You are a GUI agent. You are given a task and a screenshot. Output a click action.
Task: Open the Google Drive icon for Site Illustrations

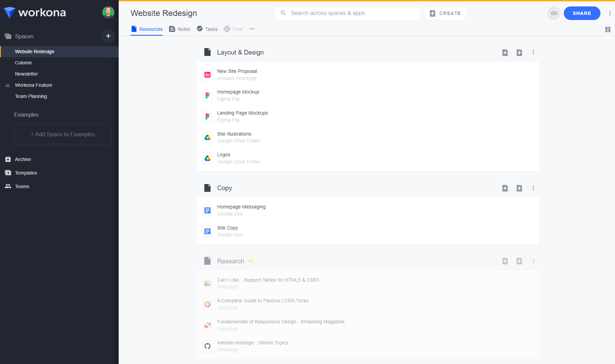[x=207, y=137]
